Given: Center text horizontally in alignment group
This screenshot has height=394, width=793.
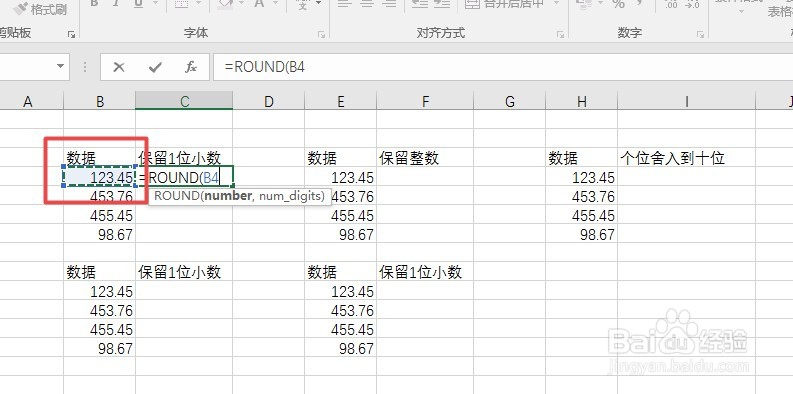Looking at the screenshot, I should click(x=367, y=4).
